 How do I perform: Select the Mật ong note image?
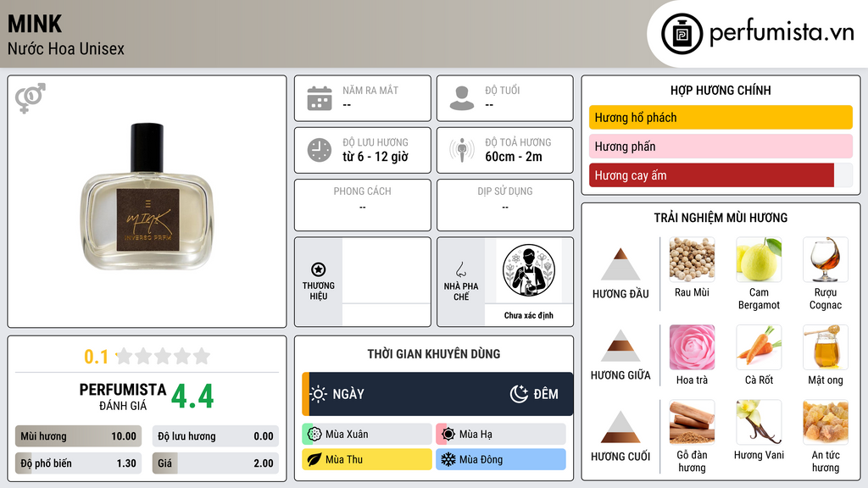[826, 347]
